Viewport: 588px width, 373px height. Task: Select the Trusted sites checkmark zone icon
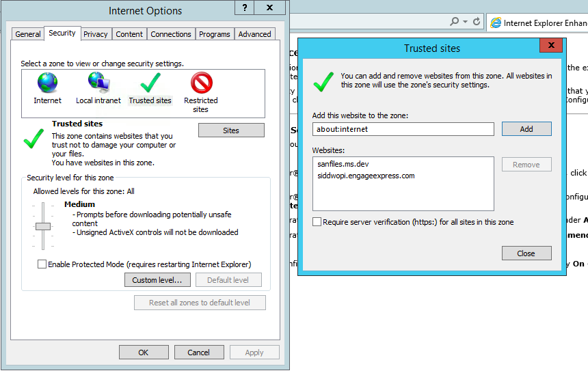(x=150, y=83)
